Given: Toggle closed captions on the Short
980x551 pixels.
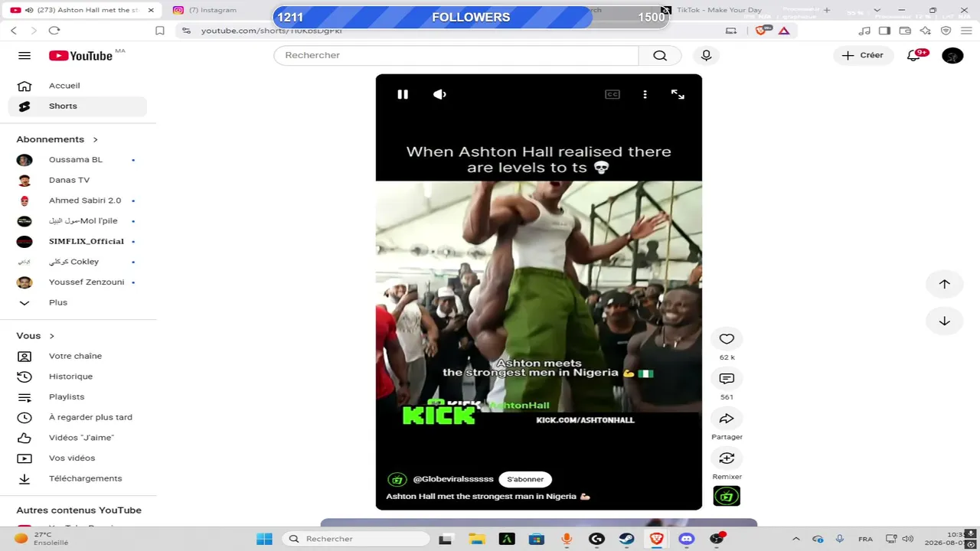Looking at the screenshot, I should click(612, 94).
